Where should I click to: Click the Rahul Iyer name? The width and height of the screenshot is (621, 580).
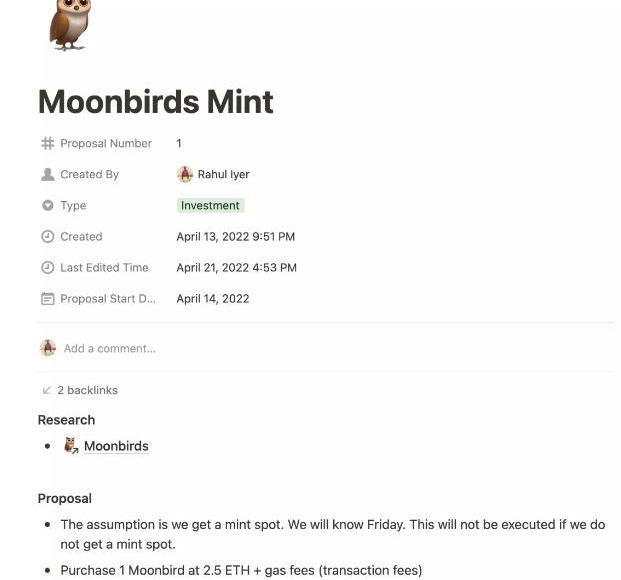click(x=224, y=174)
